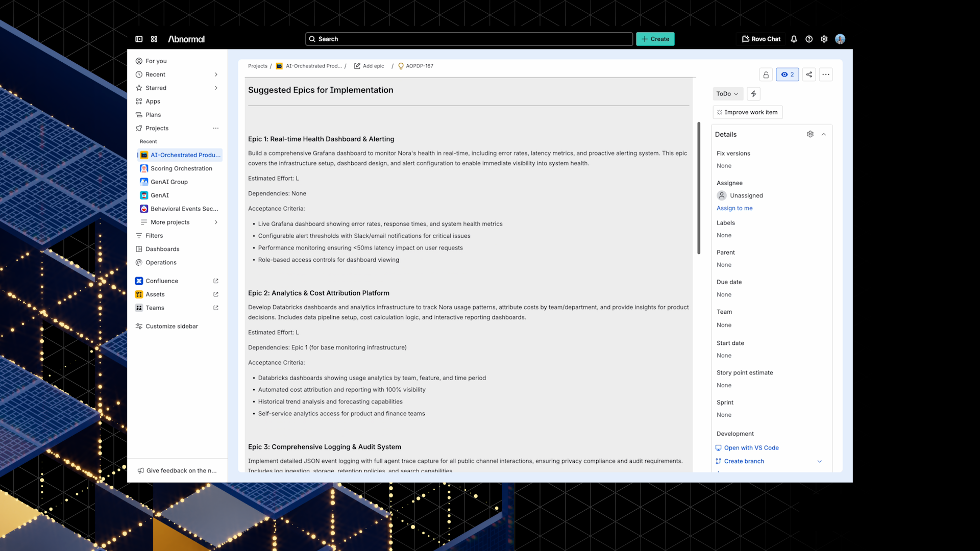Click the Abnormal logo
The width and height of the screenshot is (980, 551).
[186, 39]
